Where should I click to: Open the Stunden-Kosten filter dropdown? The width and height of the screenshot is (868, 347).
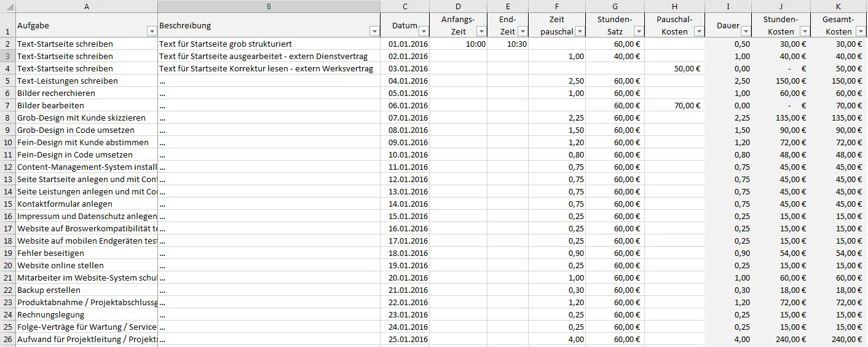coord(805,31)
